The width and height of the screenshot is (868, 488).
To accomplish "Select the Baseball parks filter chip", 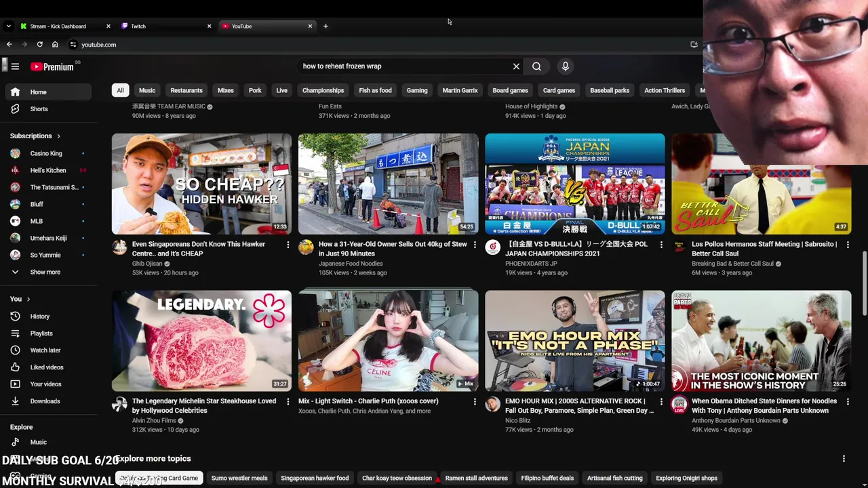I will tap(610, 90).
